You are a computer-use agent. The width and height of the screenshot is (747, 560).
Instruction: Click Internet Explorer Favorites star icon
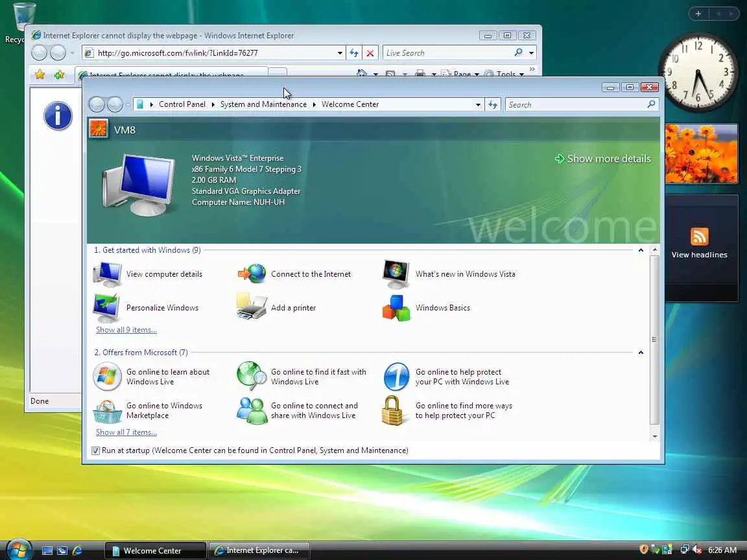[x=40, y=75]
